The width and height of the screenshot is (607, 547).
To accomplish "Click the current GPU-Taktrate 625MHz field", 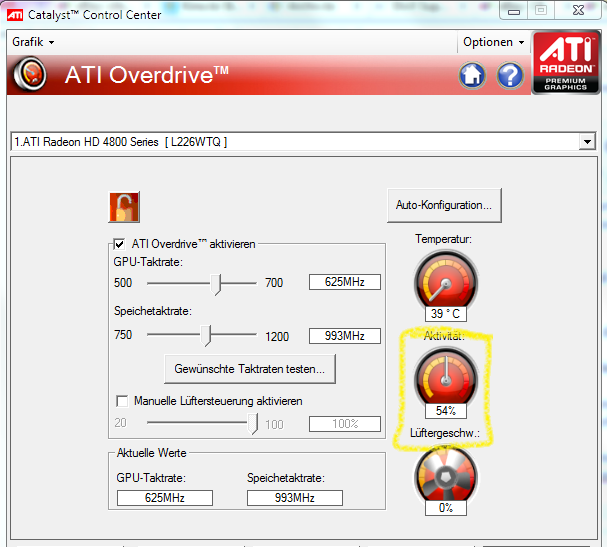I will coord(165,498).
